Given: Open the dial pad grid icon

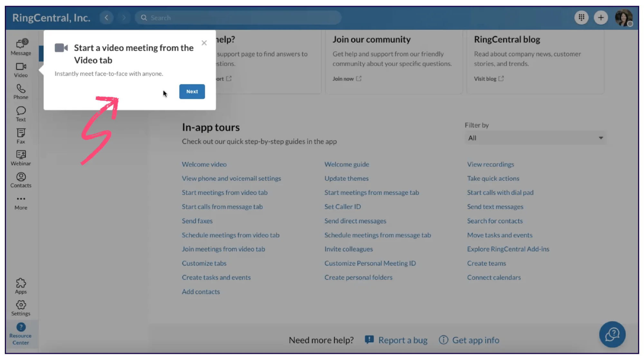Looking at the screenshot, I should (x=581, y=18).
